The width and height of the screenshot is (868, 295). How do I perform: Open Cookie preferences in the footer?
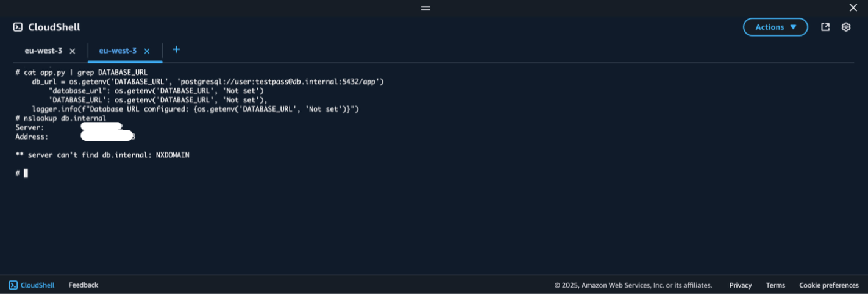(828, 285)
